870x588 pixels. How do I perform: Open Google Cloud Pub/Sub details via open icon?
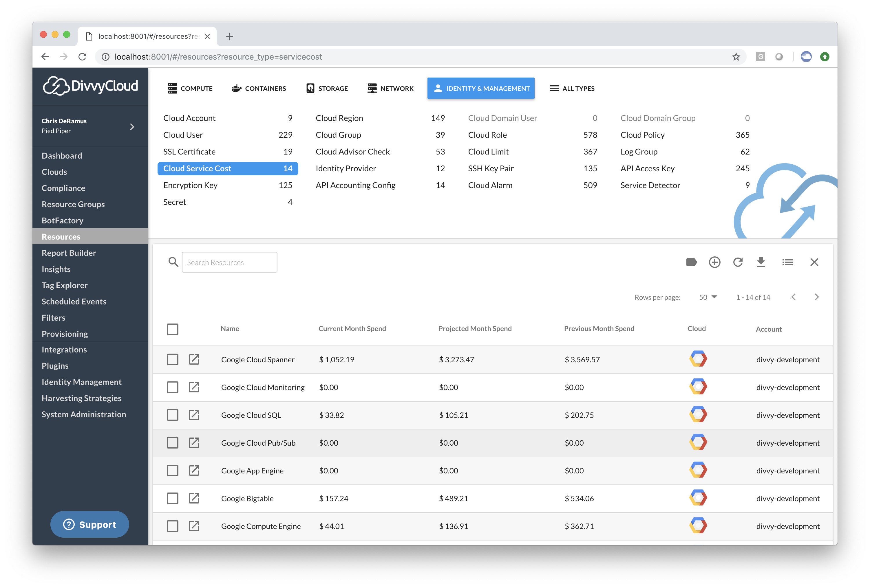[x=194, y=442]
